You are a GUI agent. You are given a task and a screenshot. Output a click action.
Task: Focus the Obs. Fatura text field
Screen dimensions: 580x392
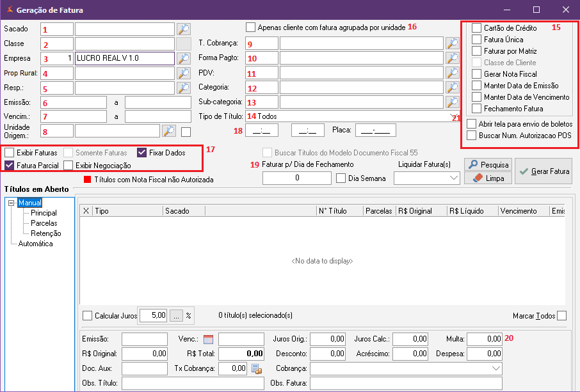click(x=406, y=383)
